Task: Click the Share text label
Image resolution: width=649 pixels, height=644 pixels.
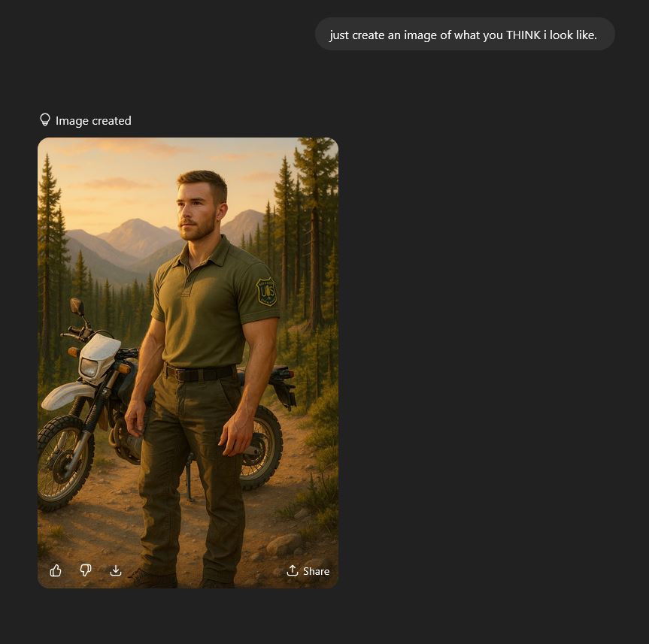Action: 316,571
